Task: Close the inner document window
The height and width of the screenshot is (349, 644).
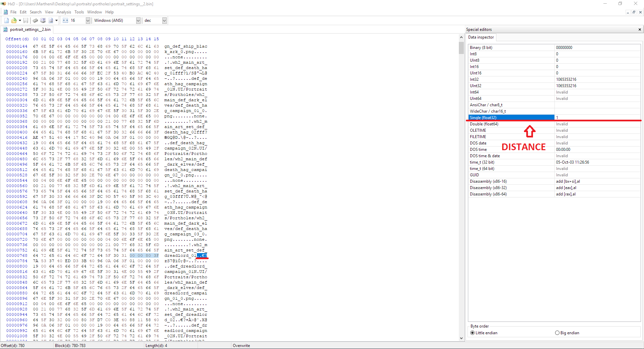Action: click(x=640, y=12)
